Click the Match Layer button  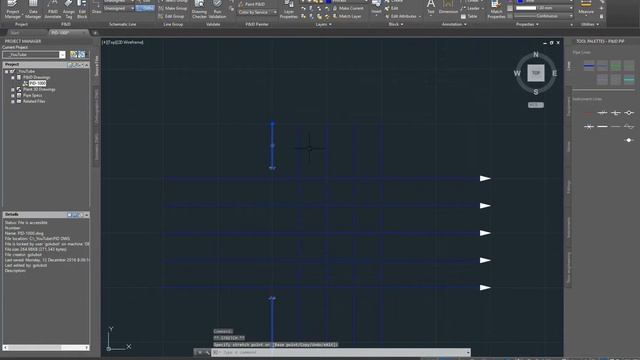pyautogui.click(x=347, y=16)
